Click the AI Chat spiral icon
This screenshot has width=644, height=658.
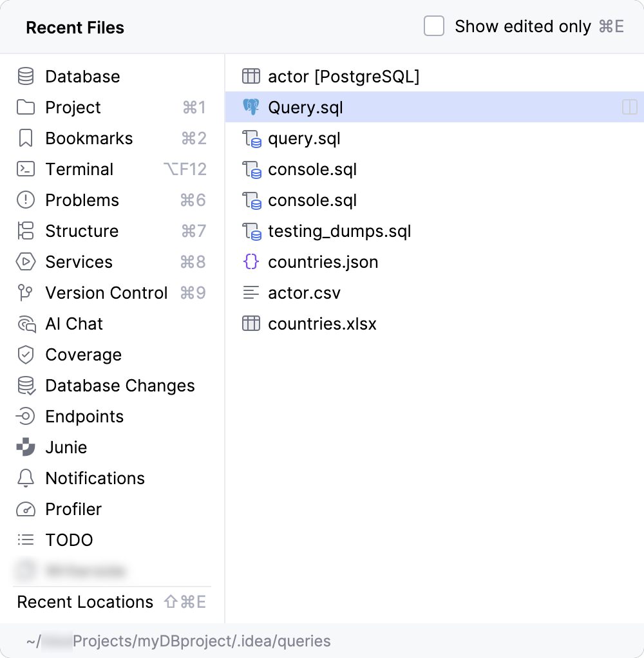pyautogui.click(x=26, y=324)
